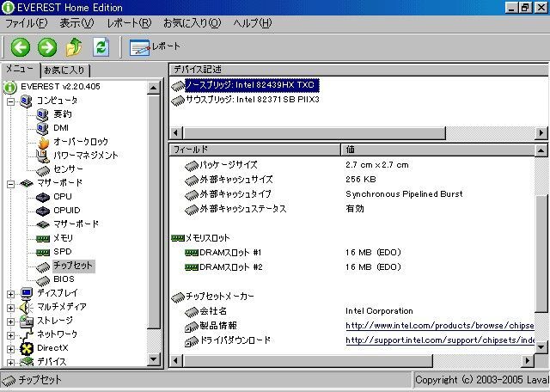The width and height of the screenshot is (550, 392).
Task: Click the device list right scroll arrow
Action: (541, 133)
